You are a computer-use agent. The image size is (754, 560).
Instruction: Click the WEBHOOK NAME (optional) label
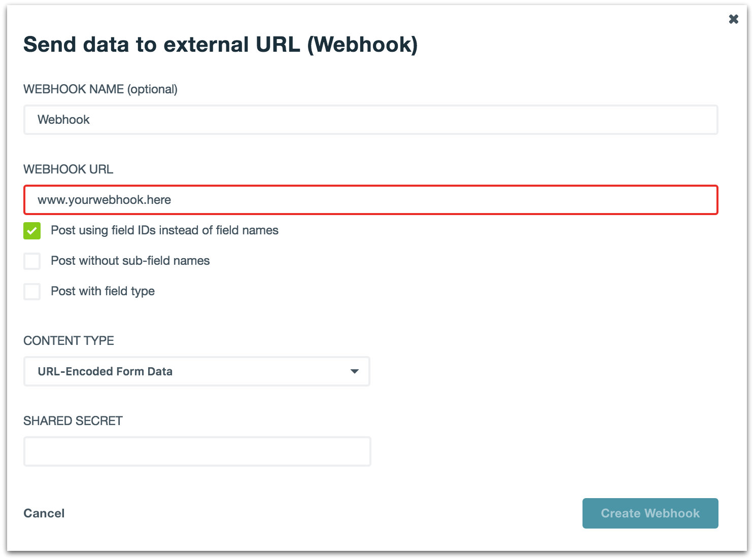(100, 89)
